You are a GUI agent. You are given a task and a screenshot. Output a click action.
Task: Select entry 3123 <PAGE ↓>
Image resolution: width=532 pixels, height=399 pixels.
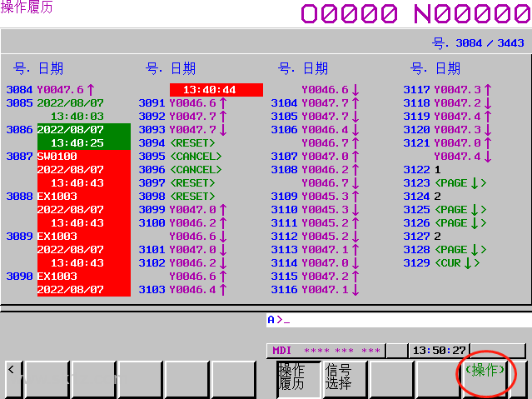click(x=445, y=183)
